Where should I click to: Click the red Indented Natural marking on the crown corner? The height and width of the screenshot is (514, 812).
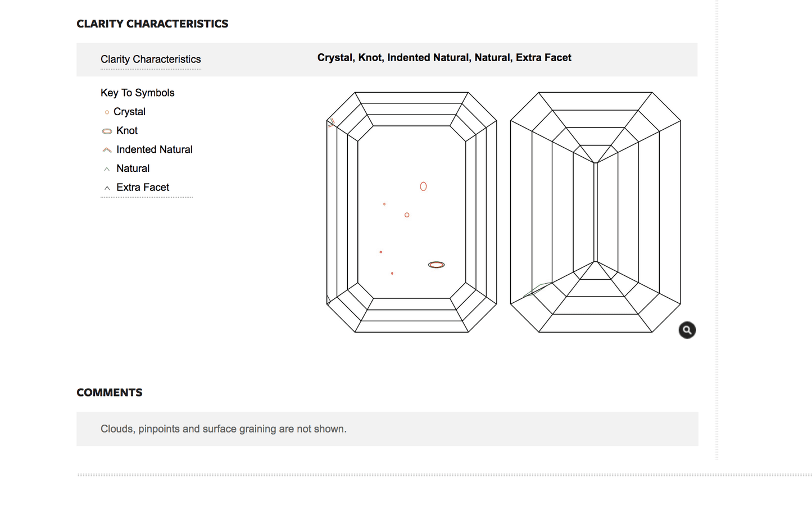(x=332, y=122)
